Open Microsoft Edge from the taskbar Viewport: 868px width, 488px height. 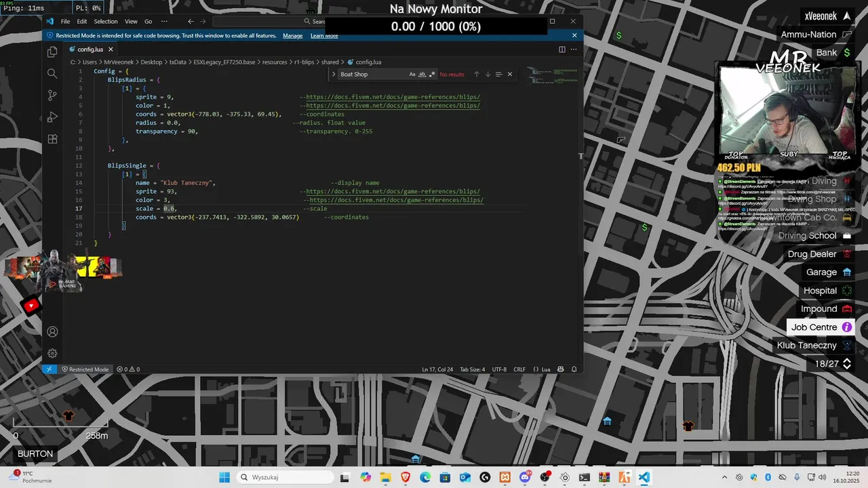click(425, 477)
